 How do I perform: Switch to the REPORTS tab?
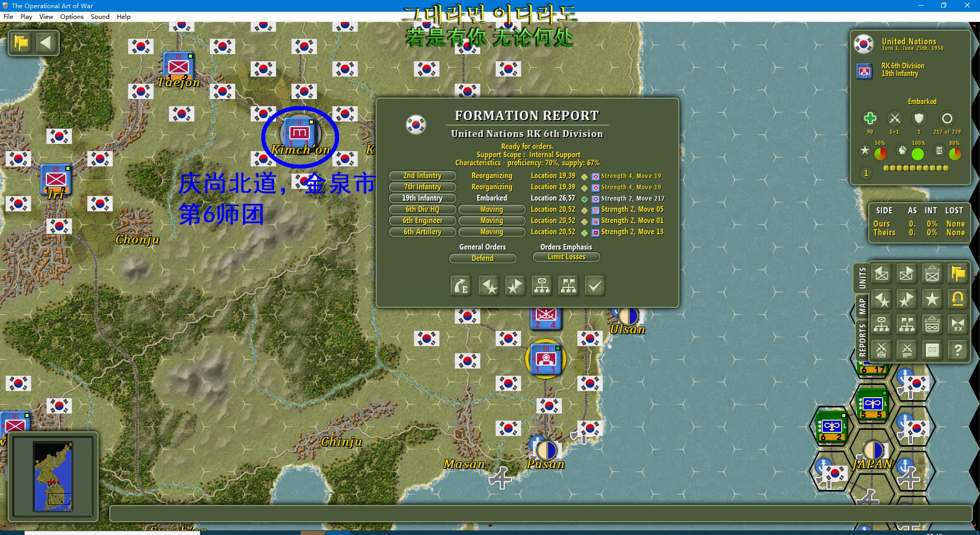862,339
